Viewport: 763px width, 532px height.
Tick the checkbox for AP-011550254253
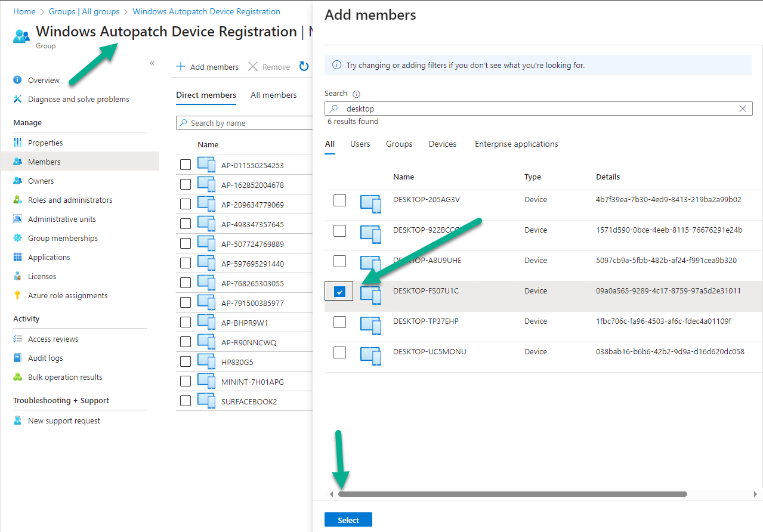click(x=186, y=165)
